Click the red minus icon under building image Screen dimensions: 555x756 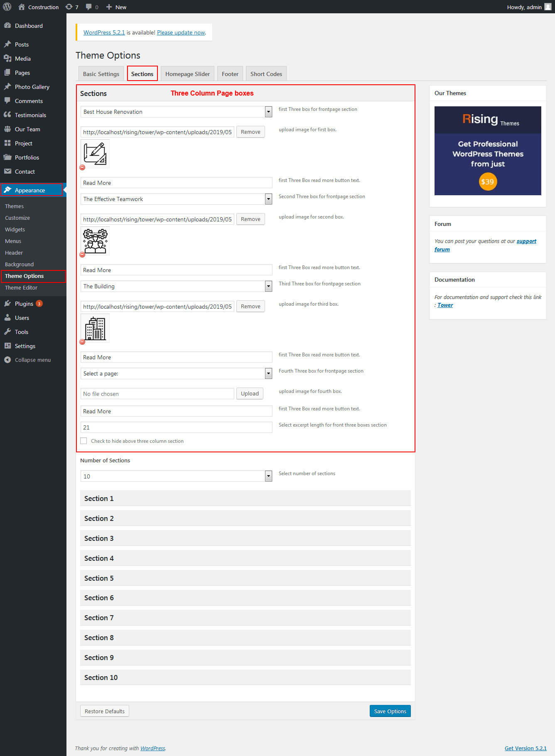click(x=82, y=342)
